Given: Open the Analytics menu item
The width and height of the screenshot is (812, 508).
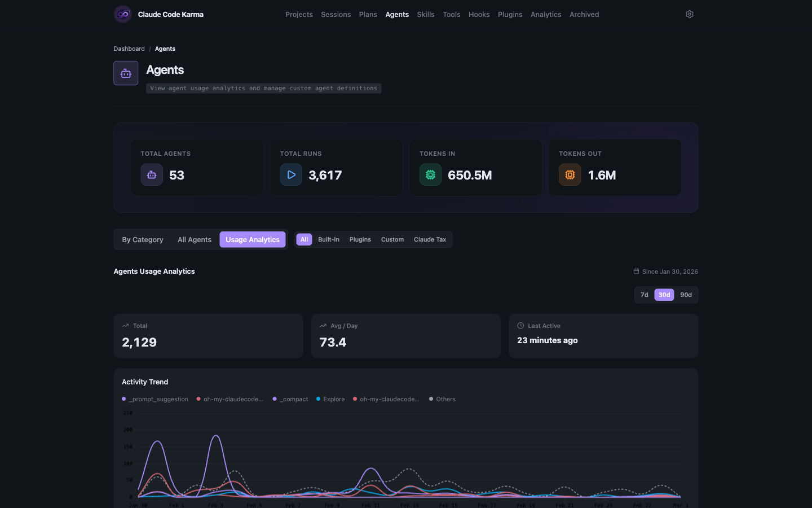Looking at the screenshot, I should [545, 14].
